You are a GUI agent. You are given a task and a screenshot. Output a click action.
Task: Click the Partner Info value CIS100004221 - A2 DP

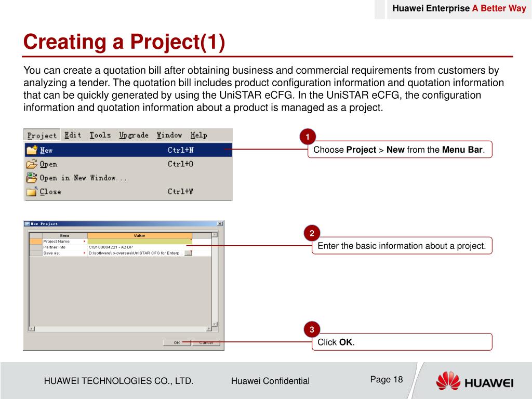(x=111, y=247)
